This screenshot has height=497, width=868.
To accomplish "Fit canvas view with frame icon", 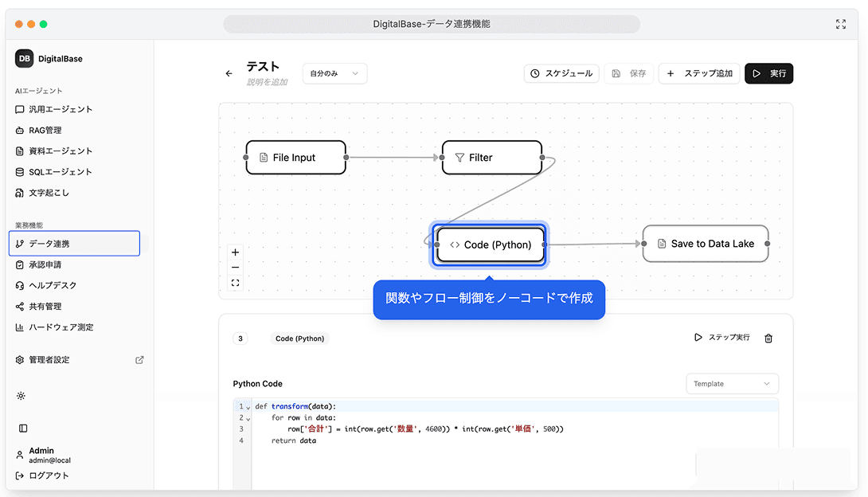I will (235, 283).
